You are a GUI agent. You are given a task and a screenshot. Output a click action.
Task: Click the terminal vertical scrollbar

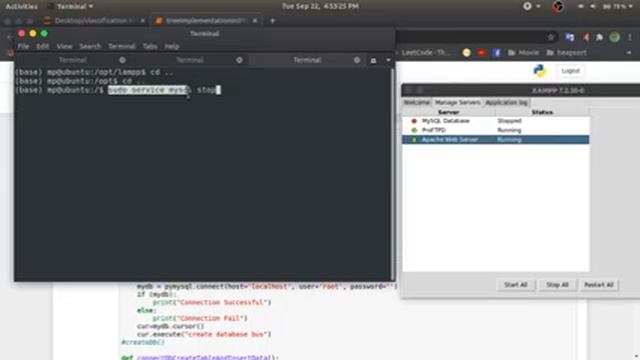coord(392,173)
